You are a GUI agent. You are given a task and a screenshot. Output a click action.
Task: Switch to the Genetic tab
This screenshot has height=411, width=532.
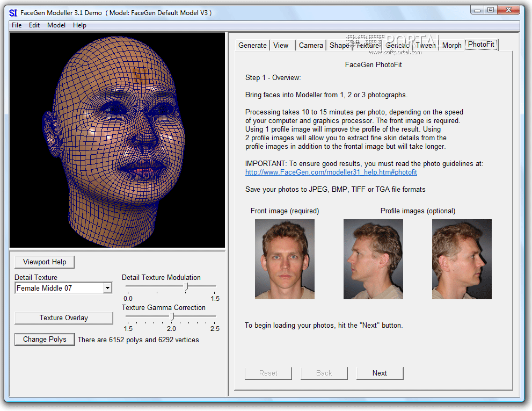pyautogui.click(x=397, y=45)
